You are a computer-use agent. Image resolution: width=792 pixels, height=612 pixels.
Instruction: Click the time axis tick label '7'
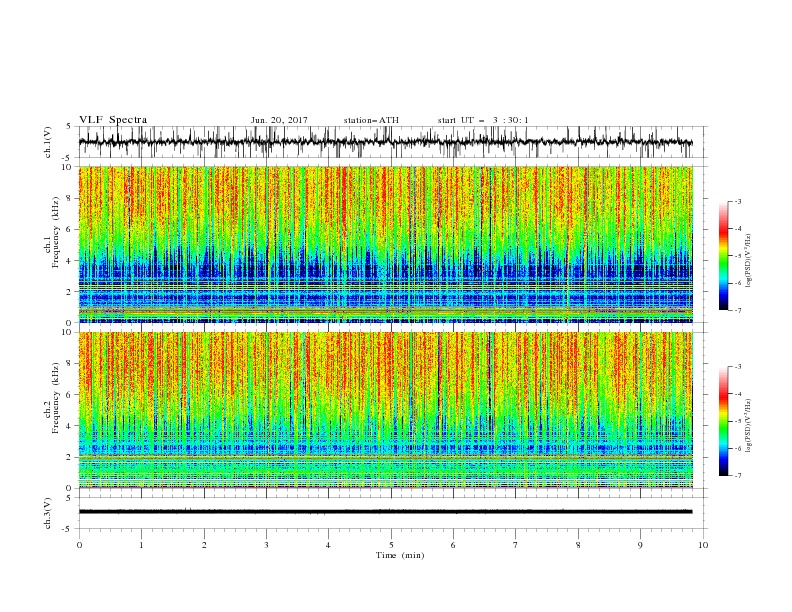(x=516, y=545)
